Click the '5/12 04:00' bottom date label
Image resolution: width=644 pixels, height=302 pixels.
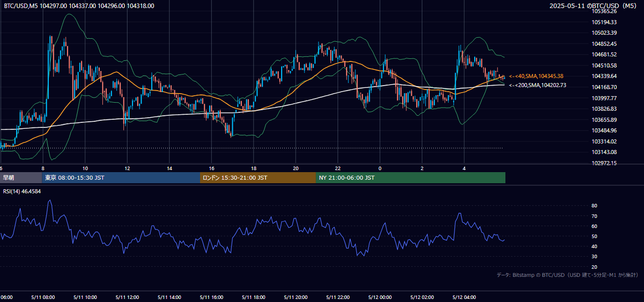[x=464, y=297]
